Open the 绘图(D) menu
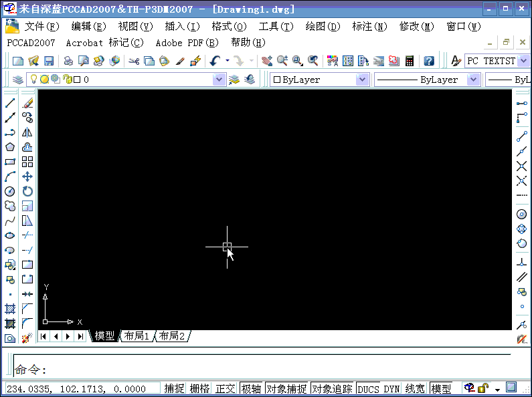 pos(323,27)
